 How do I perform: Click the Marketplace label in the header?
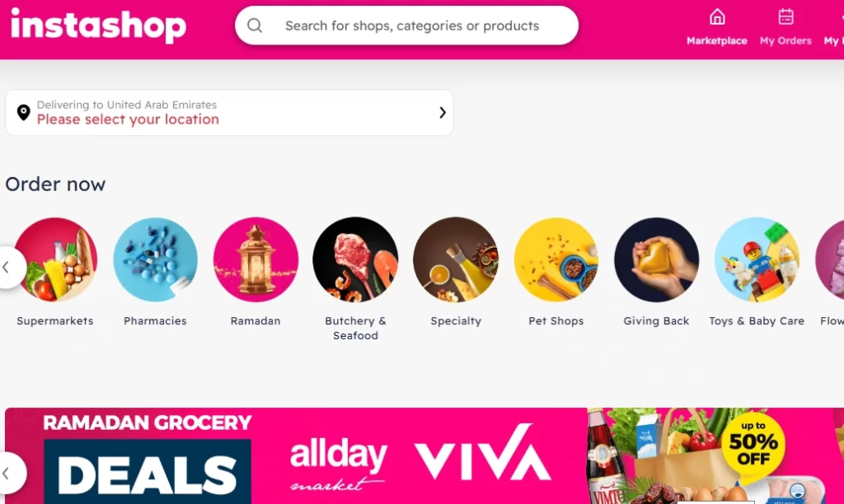pyautogui.click(x=717, y=41)
